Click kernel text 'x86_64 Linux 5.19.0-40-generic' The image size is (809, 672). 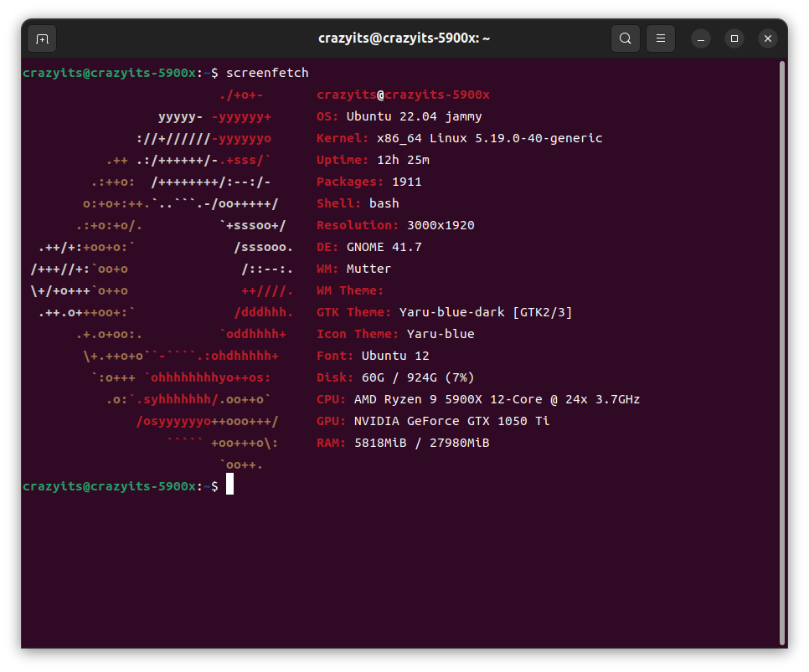tap(489, 138)
